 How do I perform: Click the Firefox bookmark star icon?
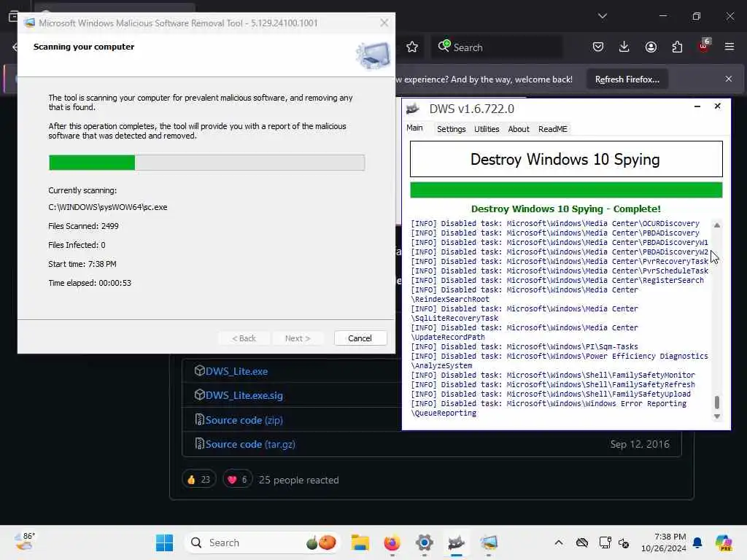[412, 47]
